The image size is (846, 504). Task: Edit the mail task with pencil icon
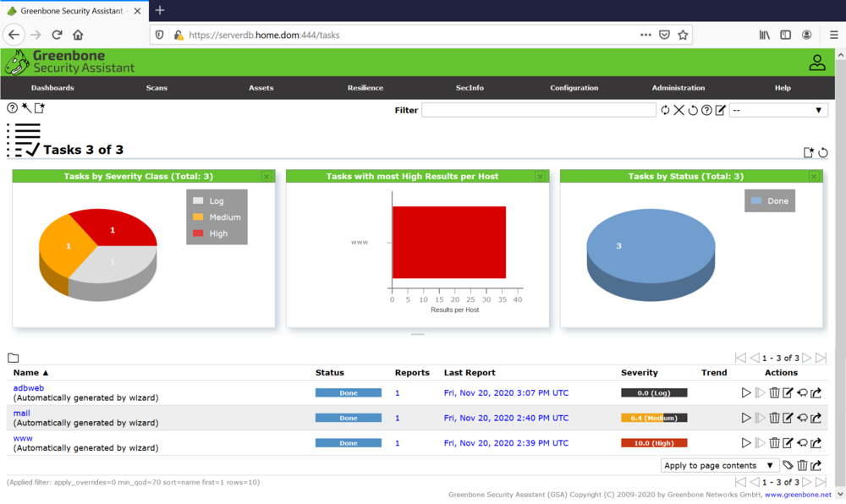pyautogui.click(x=788, y=418)
